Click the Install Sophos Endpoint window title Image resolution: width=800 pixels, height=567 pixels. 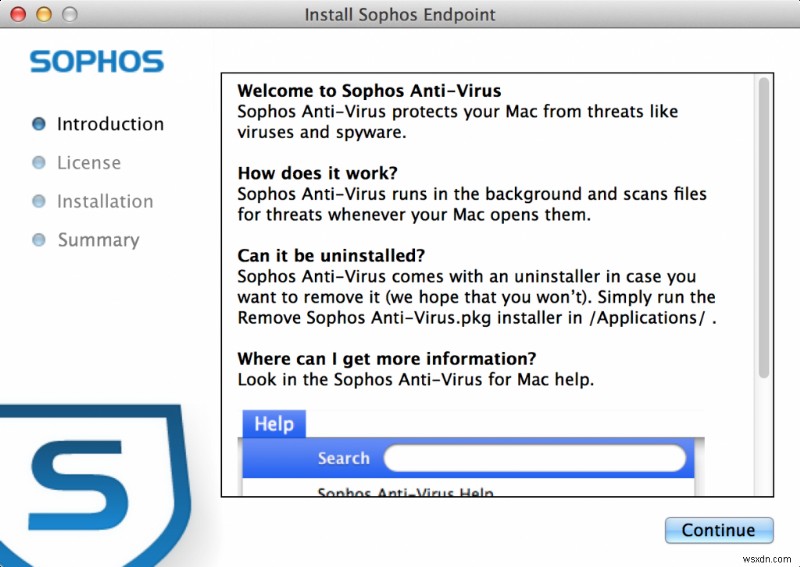tap(400, 15)
